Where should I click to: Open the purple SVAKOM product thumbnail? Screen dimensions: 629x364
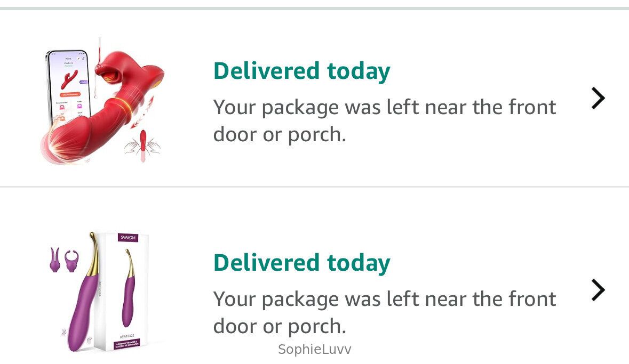pos(96,291)
